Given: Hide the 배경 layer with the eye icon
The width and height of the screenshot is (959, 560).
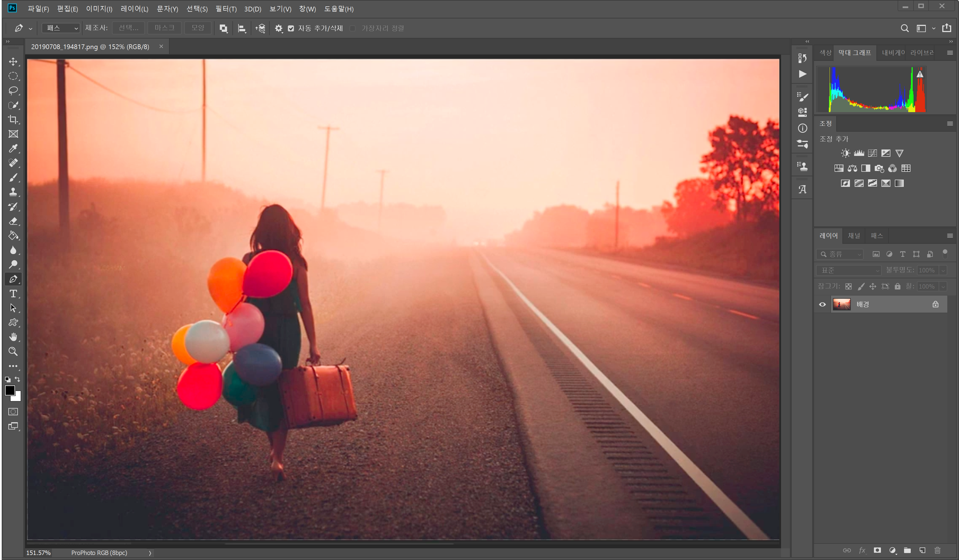Looking at the screenshot, I should click(x=822, y=304).
